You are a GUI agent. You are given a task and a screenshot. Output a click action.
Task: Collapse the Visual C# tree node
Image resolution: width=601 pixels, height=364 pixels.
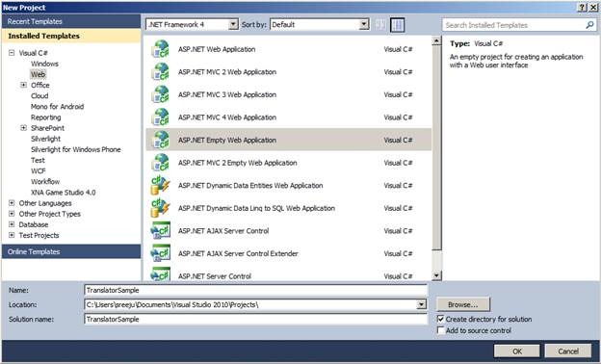pos(12,53)
